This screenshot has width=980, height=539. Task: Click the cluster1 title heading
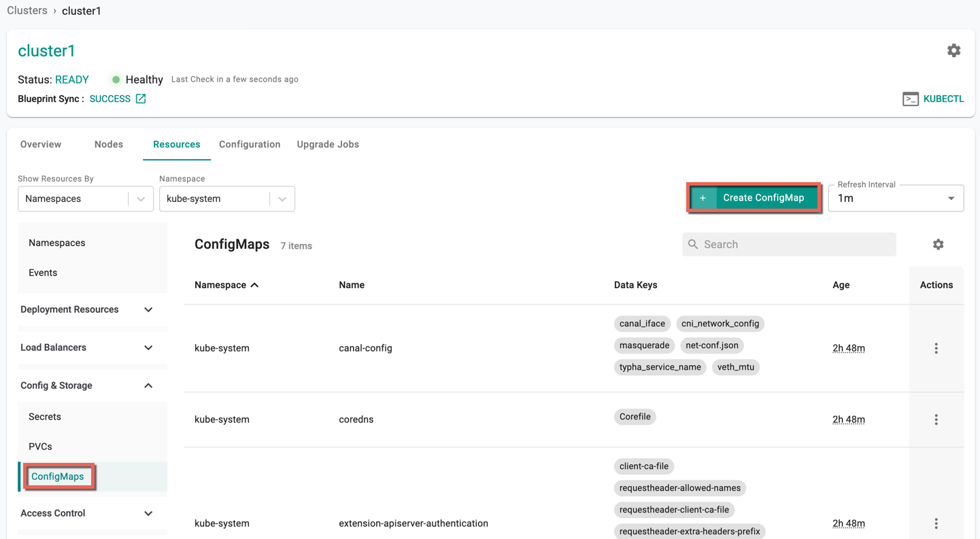[x=46, y=51]
